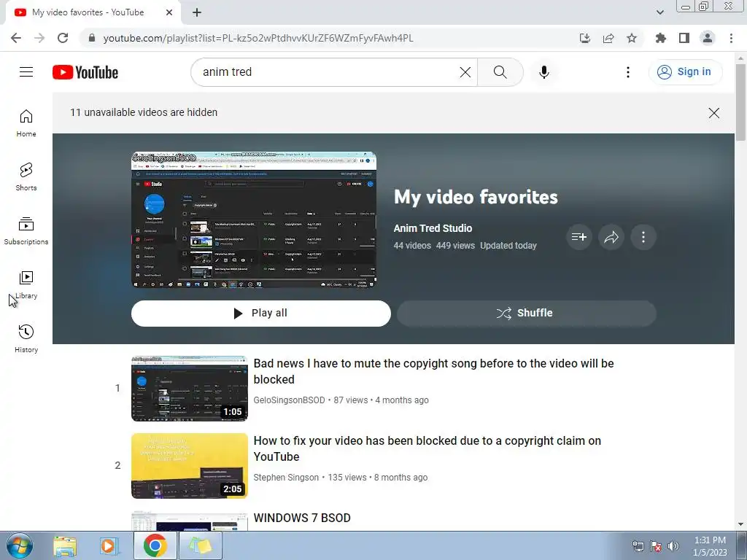
Task: Click the address bar URL
Action: (x=258, y=38)
